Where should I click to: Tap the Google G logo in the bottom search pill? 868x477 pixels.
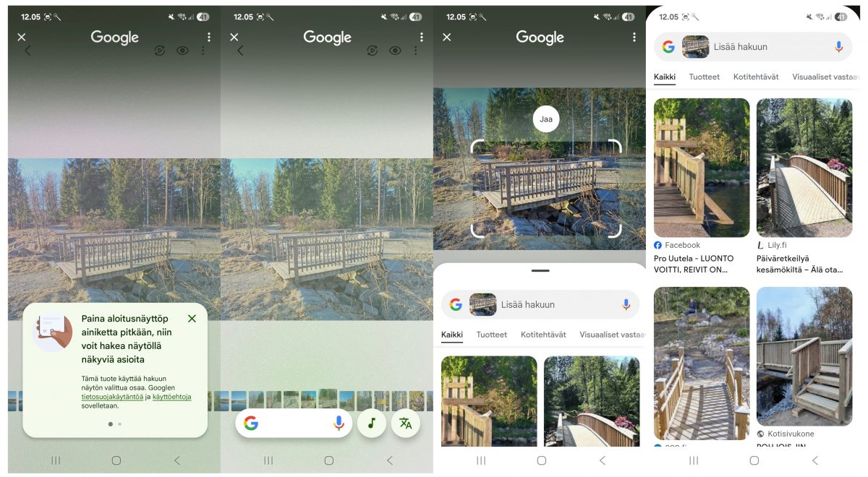click(251, 423)
